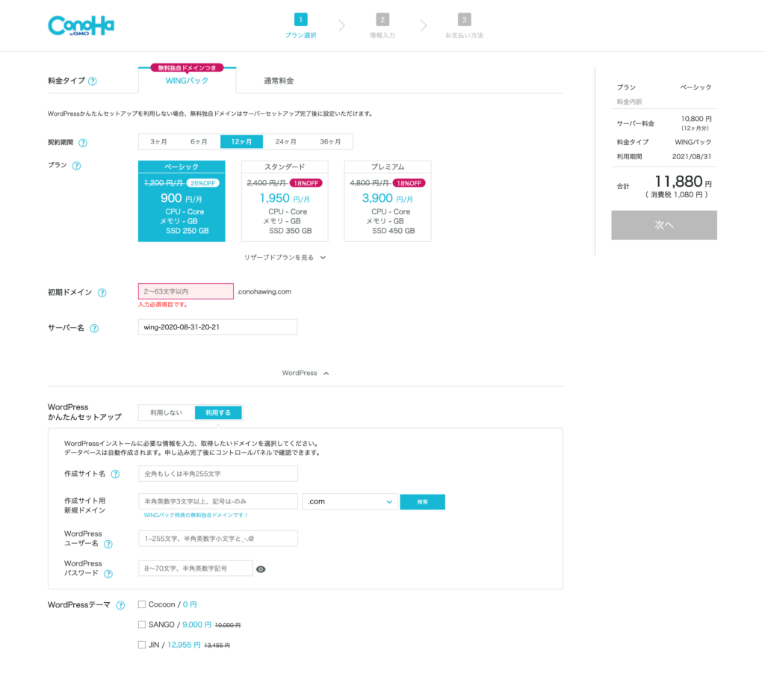The width and height of the screenshot is (765, 700).
Task: Open help icon next to サーバー名
Action: (94, 328)
